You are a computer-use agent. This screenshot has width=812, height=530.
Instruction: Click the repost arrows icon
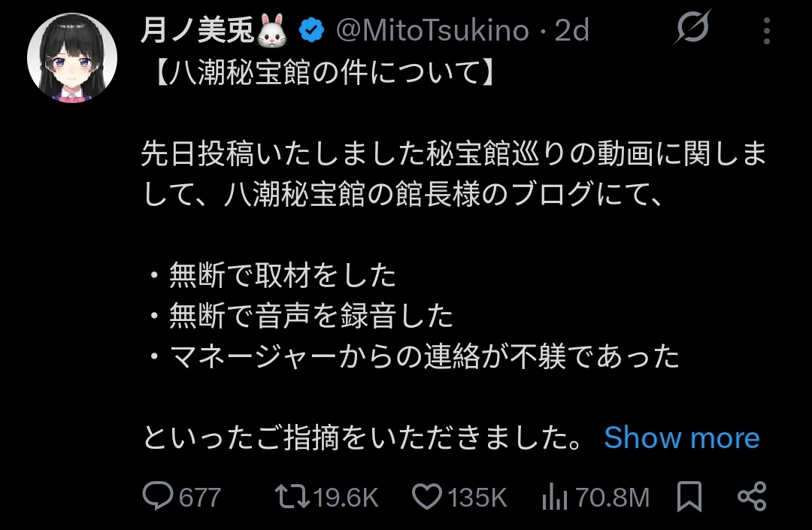(x=291, y=497)
